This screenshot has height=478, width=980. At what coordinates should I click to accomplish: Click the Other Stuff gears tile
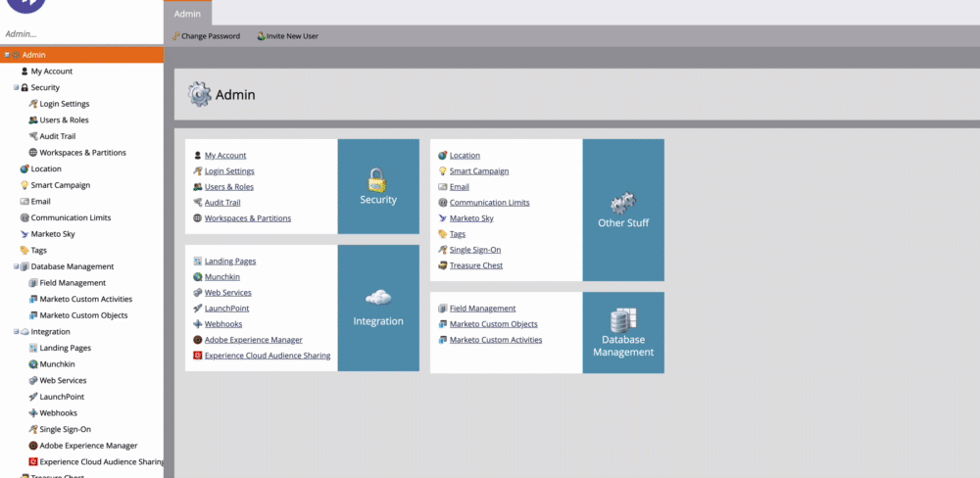[x=623, y=210]
